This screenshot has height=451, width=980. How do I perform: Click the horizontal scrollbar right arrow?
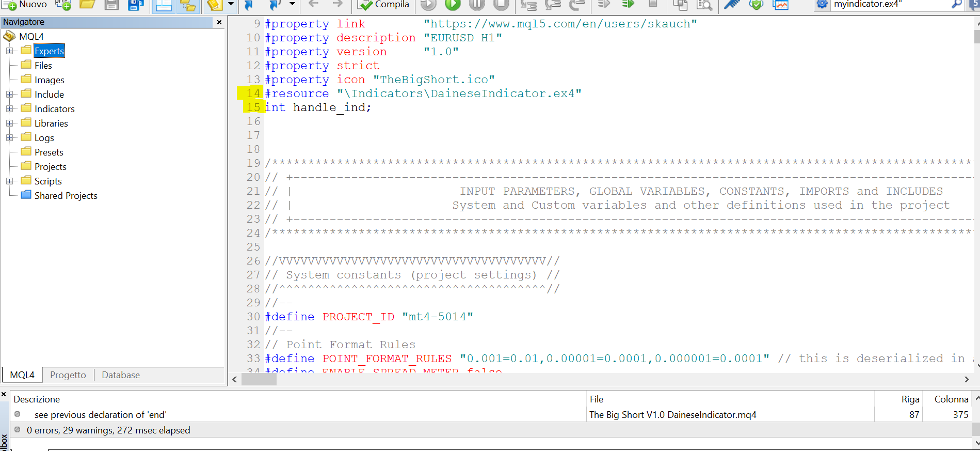click(x=967, y=379)
